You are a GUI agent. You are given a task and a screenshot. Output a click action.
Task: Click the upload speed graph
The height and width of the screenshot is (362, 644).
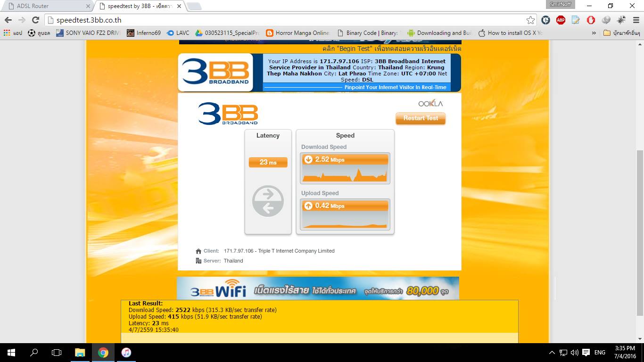tap(345, 220)
